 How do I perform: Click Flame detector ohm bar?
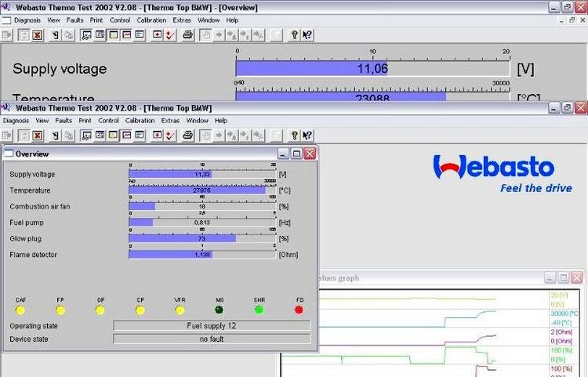[x=202, y=255]
